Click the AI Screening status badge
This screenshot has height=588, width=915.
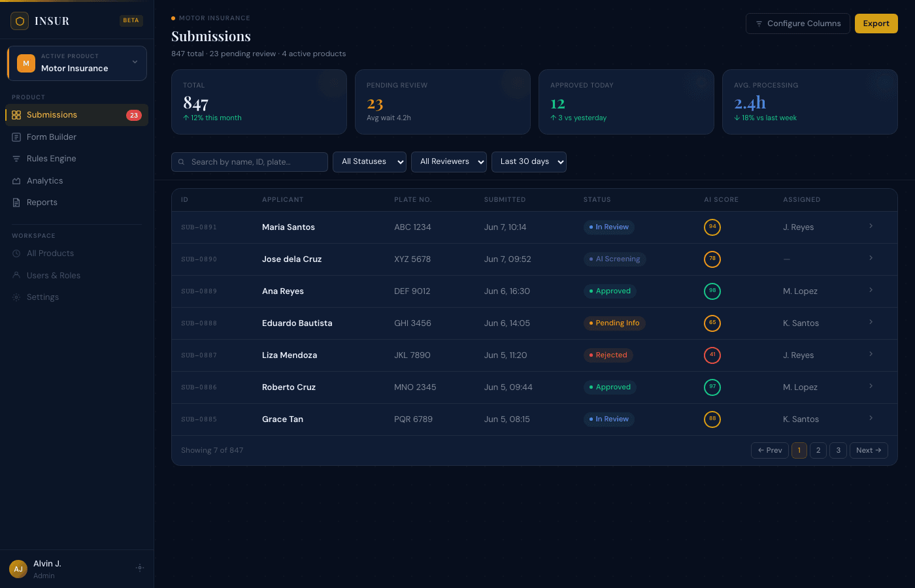[614, 259]
